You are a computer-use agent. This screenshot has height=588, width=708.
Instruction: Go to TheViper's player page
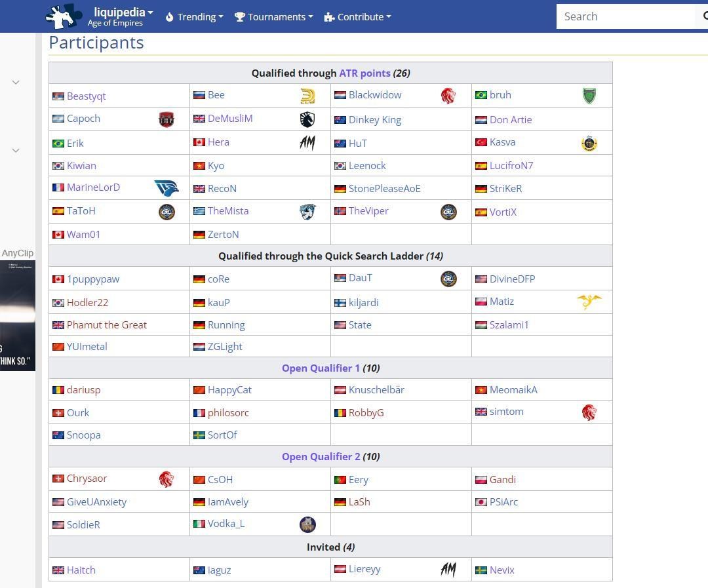368,211
